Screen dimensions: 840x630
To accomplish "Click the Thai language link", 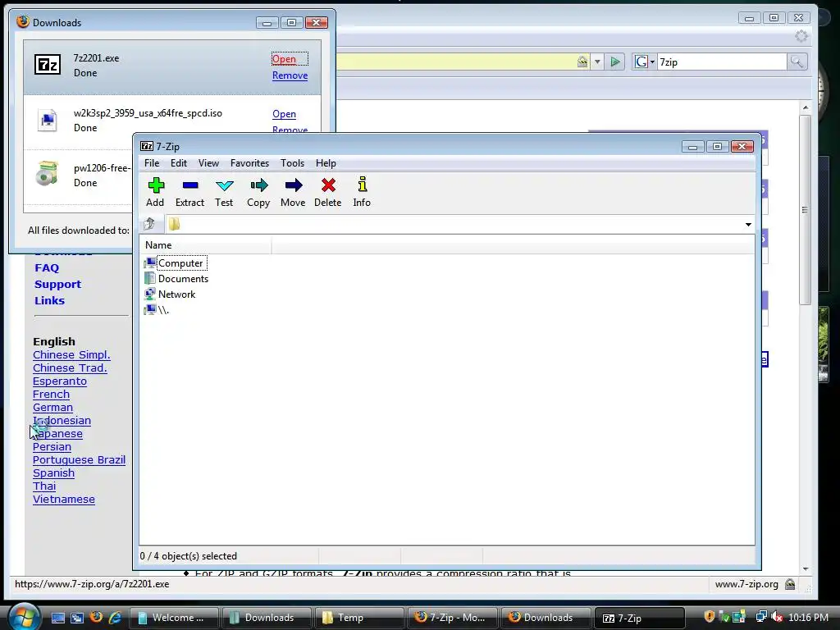I will coord(44,486).
